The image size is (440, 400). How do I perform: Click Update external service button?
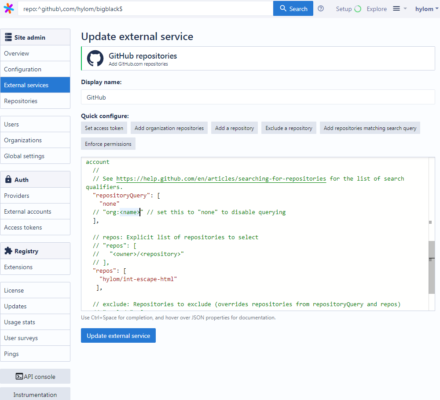(x=118, y=336)
